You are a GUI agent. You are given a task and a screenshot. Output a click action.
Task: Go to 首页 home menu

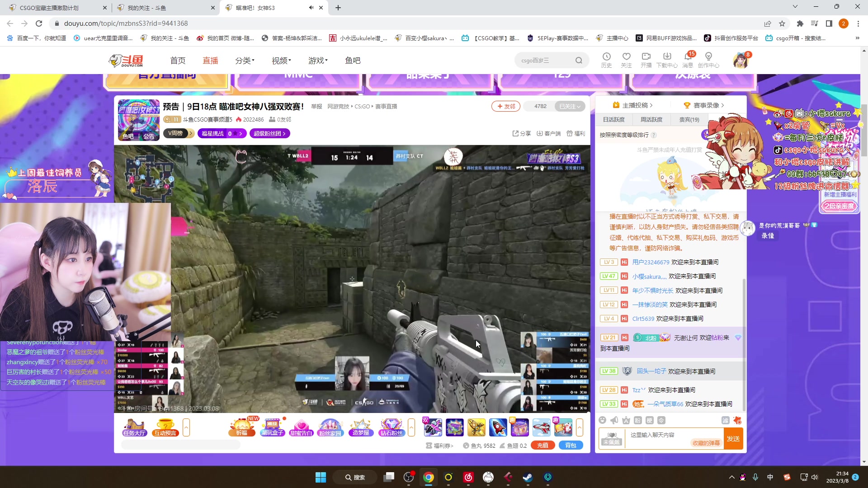click(178, 61)
